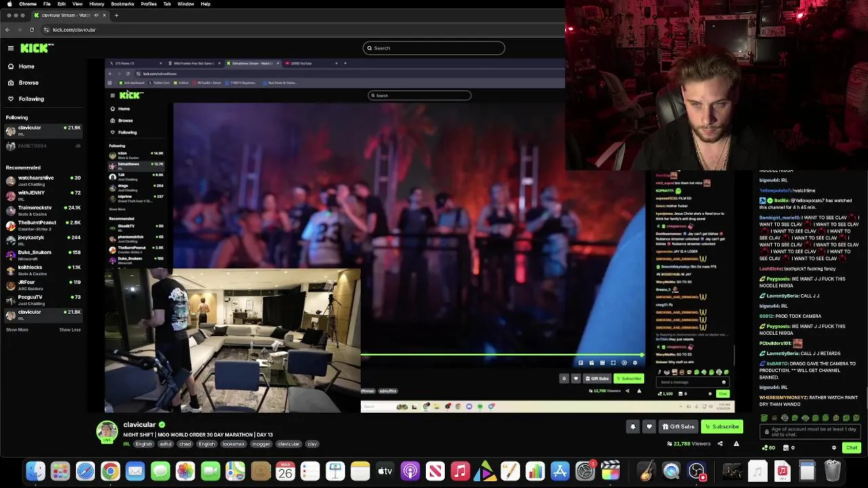Image resolution: width=868 pixels, height=488 pixels.
Task: Mute audio on clavicular Stream tab
Action: click(96, 15)
